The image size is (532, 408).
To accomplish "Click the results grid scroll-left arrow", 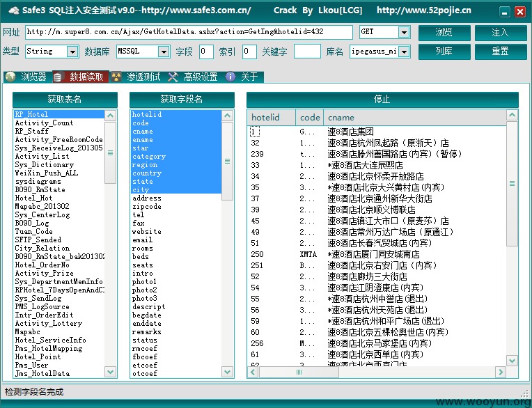I will [253, 372].
